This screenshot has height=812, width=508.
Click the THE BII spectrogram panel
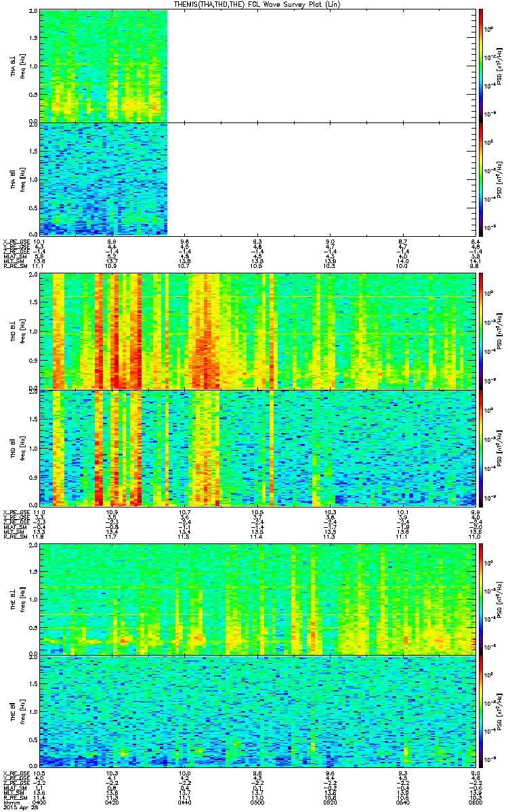click(x=257, y=712)
